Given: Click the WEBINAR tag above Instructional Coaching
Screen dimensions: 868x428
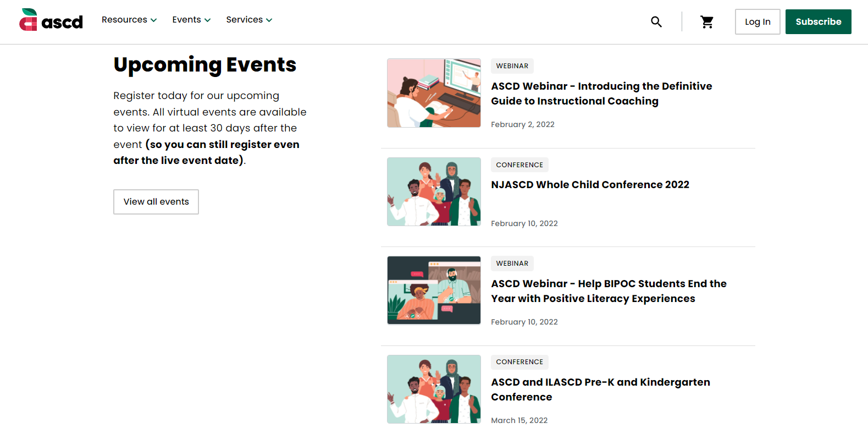Looking at the screenshot, I should click(x=512, y=66).
